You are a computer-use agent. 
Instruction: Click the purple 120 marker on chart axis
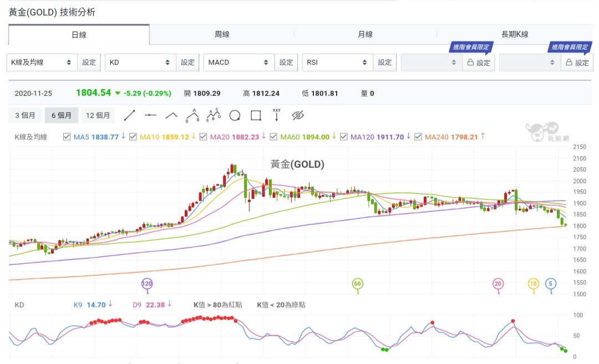coord(147,284)
